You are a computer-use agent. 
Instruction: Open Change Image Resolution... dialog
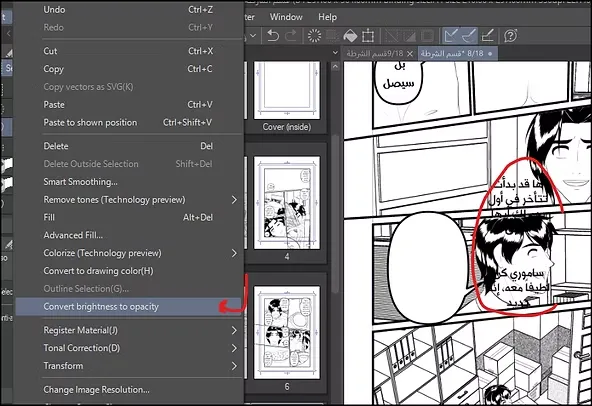(128, 389)
